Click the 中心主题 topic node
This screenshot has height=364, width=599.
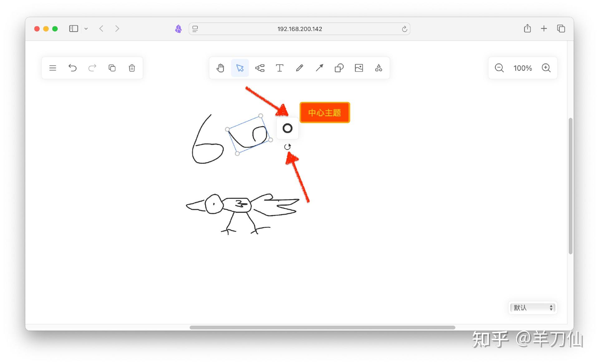pos(324,113)
